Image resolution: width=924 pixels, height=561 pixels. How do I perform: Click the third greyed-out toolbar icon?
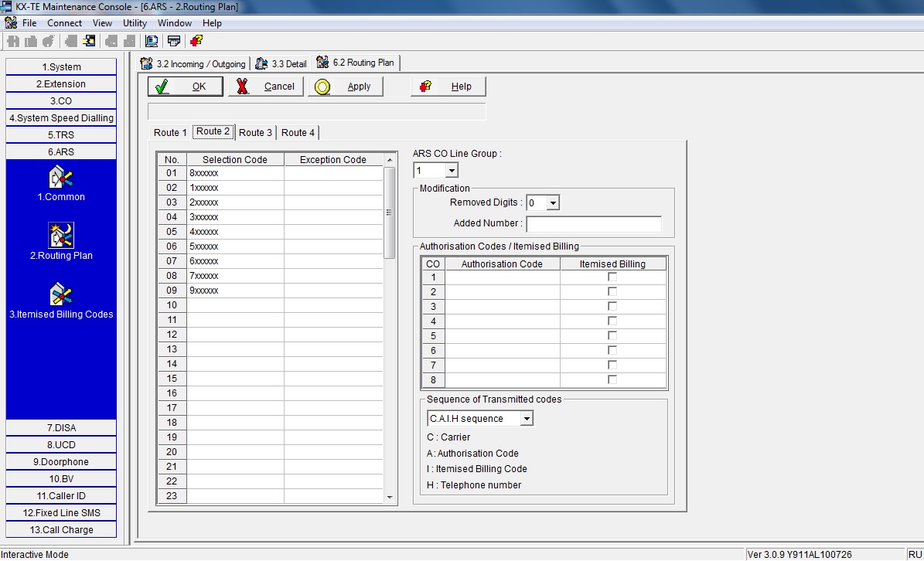[48, 41]
